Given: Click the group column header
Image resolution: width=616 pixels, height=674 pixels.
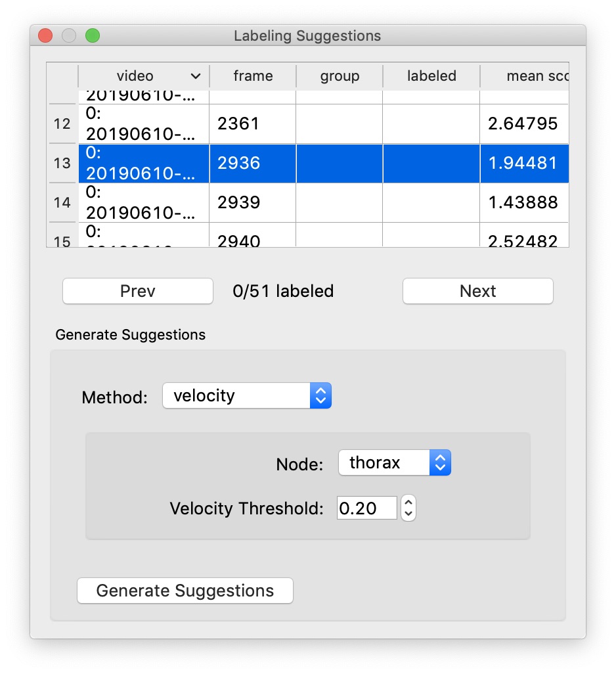Looking at the screenshot, I should [x=340, y=76].
